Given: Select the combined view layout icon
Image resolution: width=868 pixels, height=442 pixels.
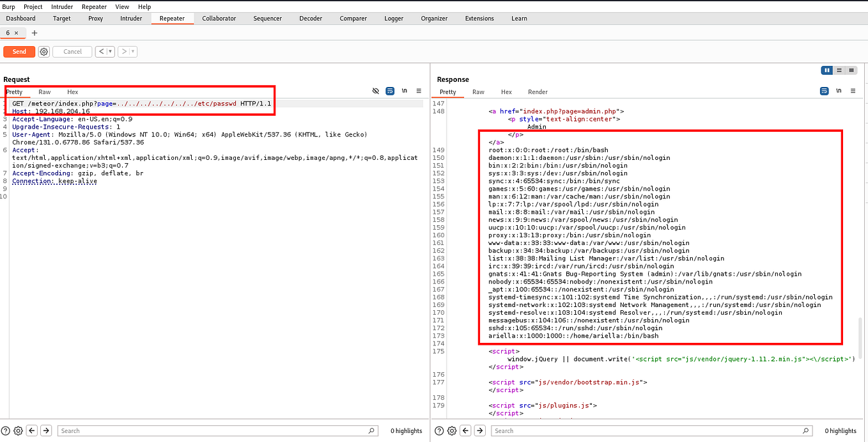Looking at the screenshot, I should (851, 70).
